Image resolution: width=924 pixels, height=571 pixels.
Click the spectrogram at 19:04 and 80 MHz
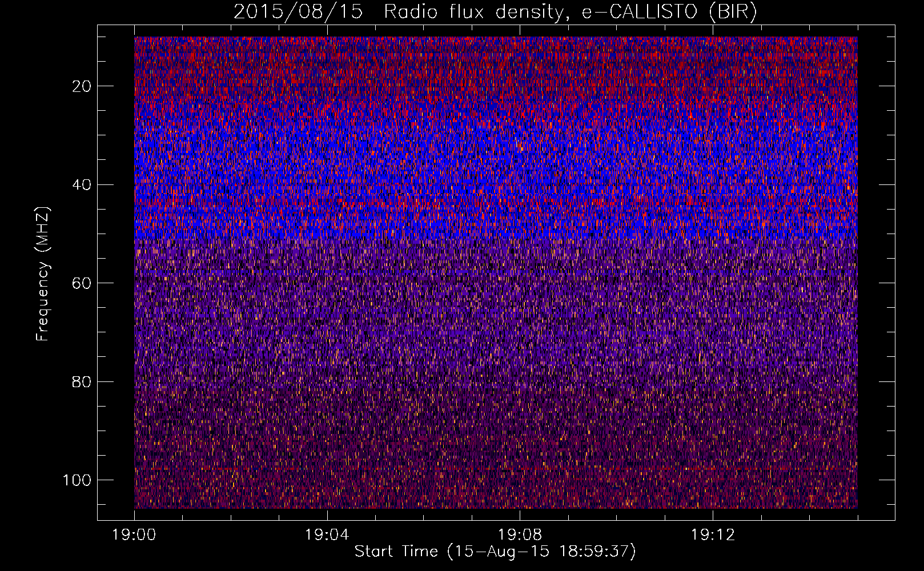click(327, 381)
